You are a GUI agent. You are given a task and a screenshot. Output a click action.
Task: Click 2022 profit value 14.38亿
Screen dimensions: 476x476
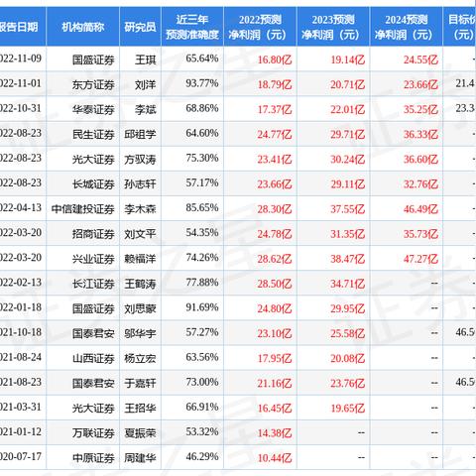click(275, 433)
